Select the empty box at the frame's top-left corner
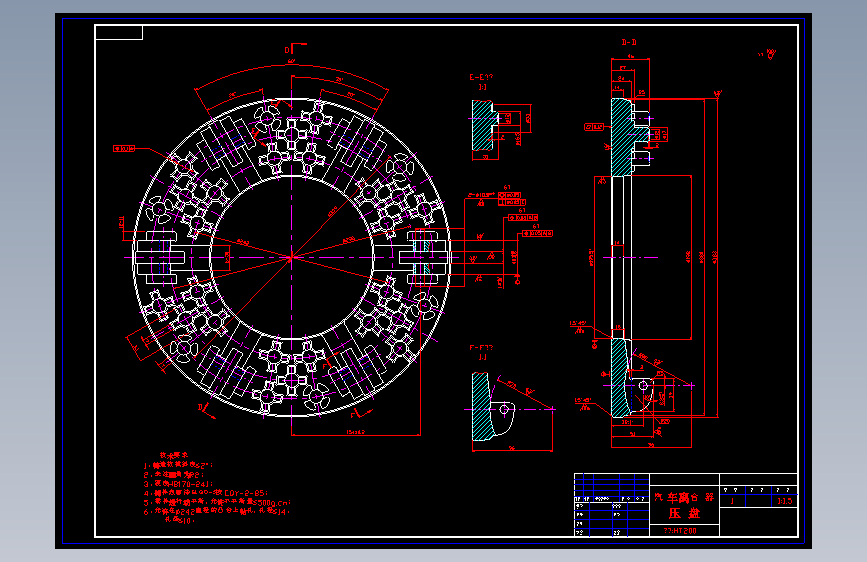This screenshot has width=867, height=562. pyautogui.click(x=119, y=33)
